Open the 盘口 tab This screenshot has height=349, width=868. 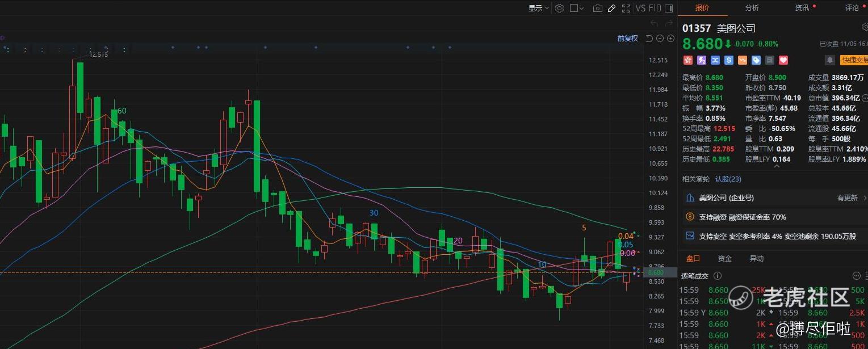(693, 259)
